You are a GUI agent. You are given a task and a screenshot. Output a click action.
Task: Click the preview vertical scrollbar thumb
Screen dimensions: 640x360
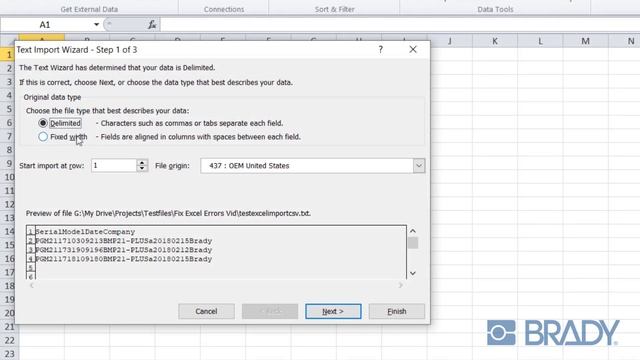click(x=413, y=243)
